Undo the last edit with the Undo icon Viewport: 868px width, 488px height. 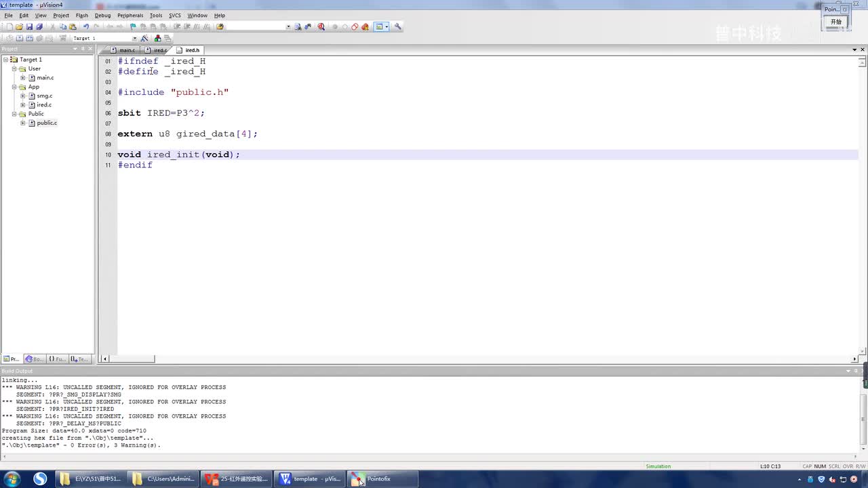[86, 27]
